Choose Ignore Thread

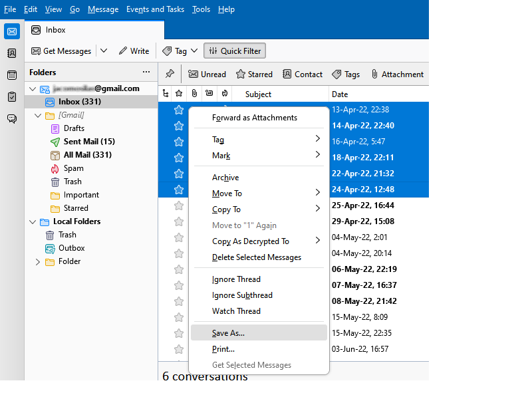(x=259, y=279)
